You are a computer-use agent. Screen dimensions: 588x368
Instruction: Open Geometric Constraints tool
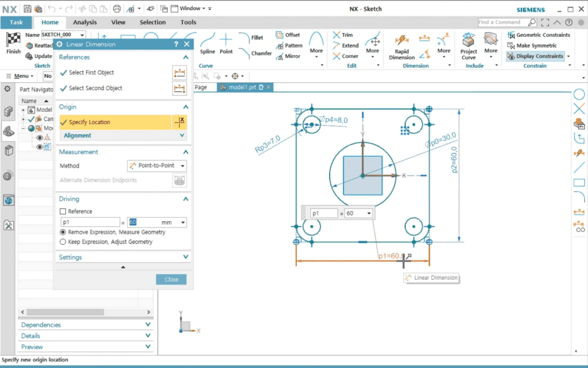point(539,35)
